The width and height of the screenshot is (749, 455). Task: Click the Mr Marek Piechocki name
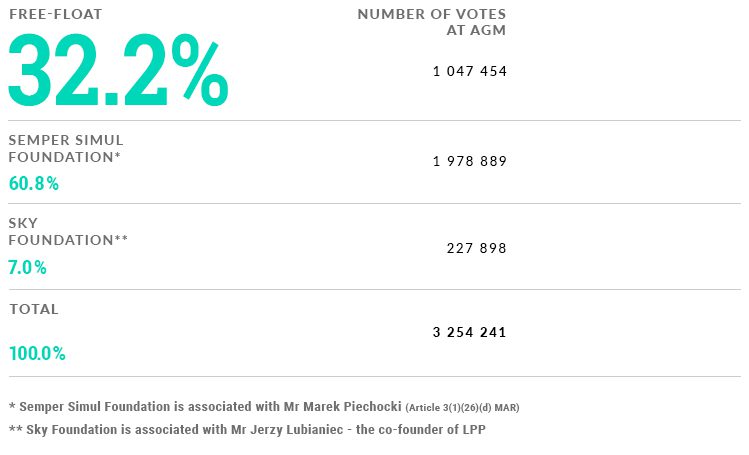pyautogui.click(x=342, y=407)
